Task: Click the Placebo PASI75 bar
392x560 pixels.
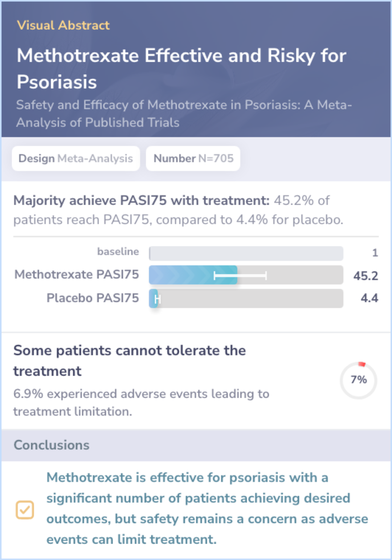Action: point(246,298)
